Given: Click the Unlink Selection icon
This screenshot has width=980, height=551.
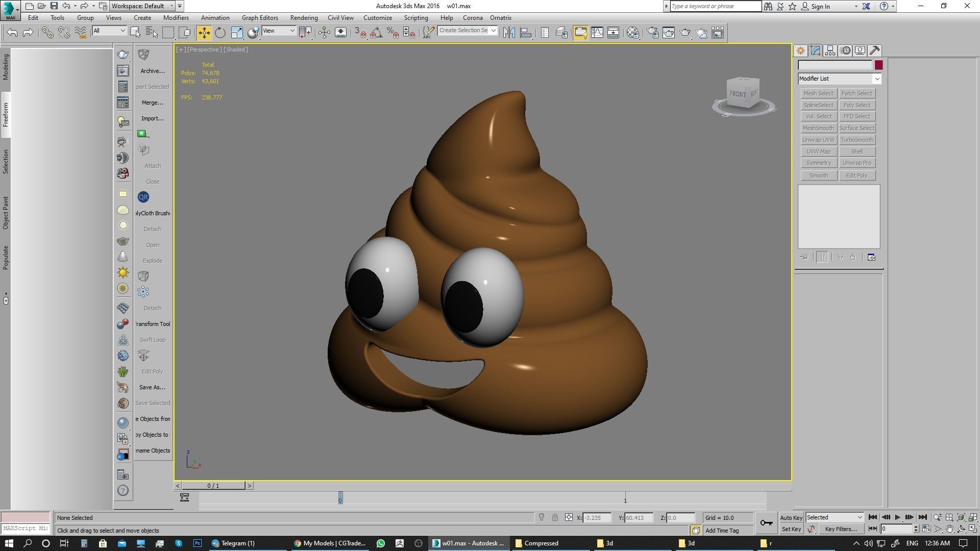Looking at the screenshot, I should coord(64,33).
